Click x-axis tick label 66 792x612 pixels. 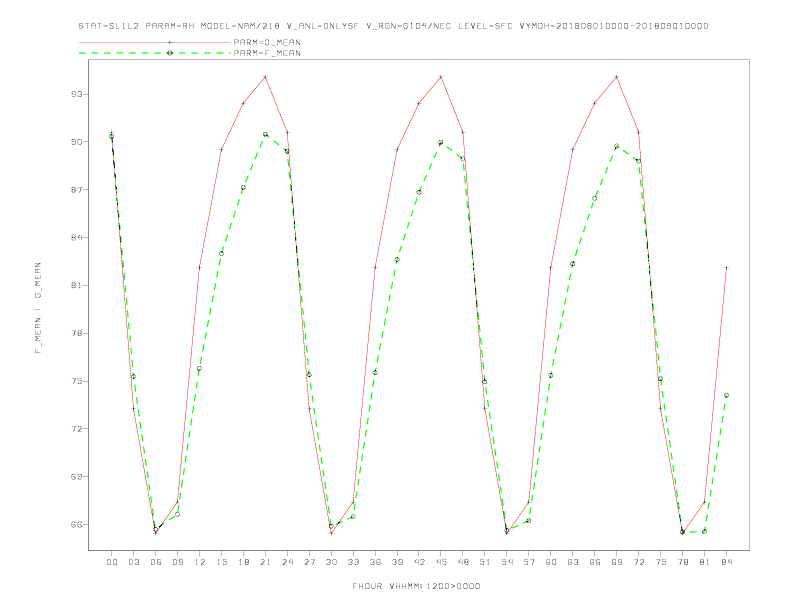click(595, 562)
